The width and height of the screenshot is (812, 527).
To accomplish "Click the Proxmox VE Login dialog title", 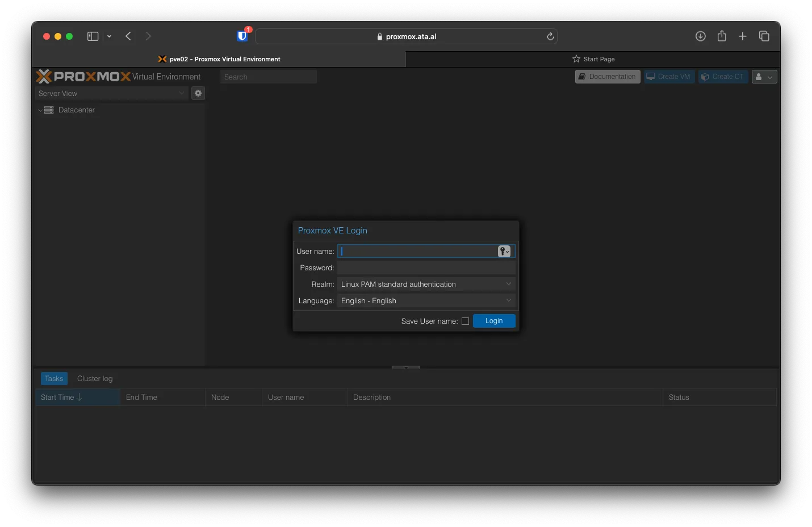I will point(333,231).
